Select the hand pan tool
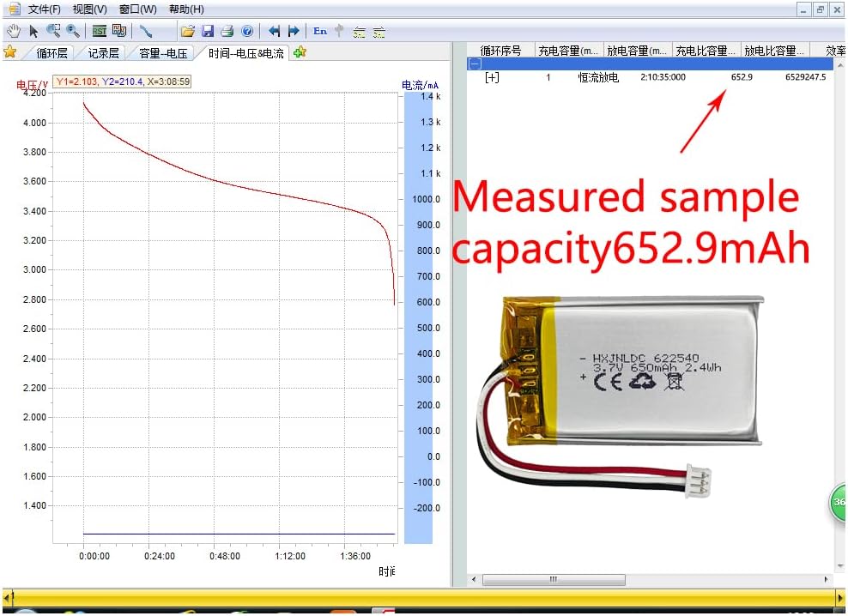The height and width of the screenshot is (616, 848). [x=13, y=31]
